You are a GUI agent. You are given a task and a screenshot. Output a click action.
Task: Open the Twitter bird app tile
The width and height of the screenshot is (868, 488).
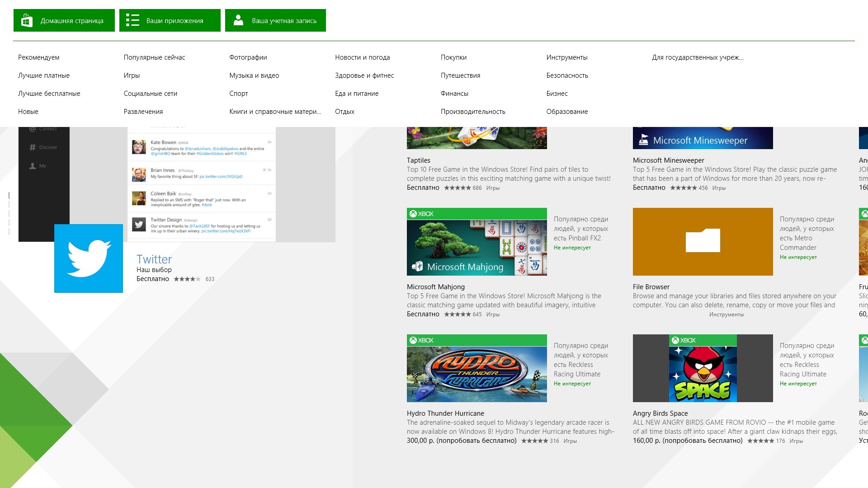click(x=89, y=258)
